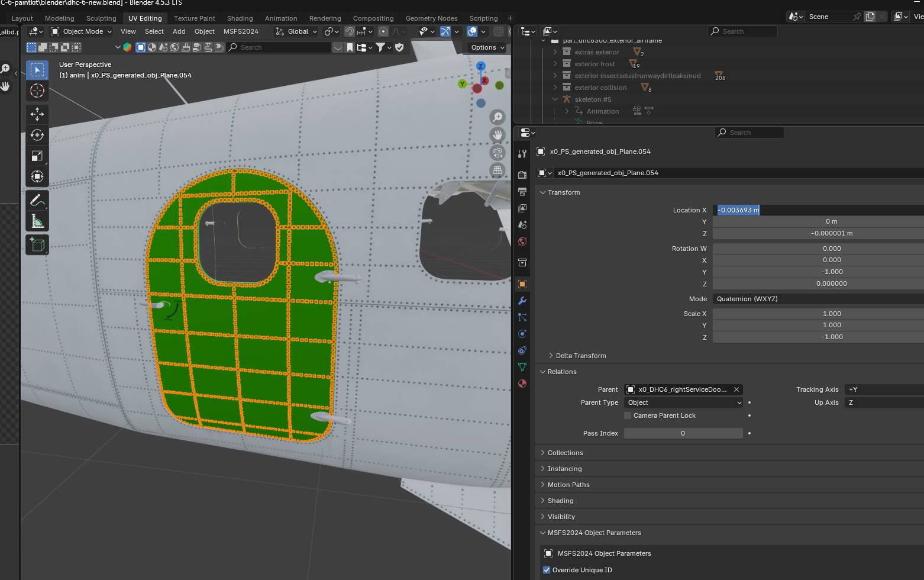Select the Measure tool

pyautogui.click(x=37, y=222)
